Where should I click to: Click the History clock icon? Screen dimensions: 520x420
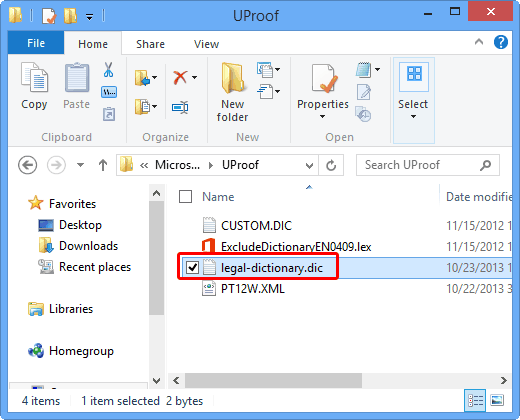pyautogui.click(x=363, y=114)
